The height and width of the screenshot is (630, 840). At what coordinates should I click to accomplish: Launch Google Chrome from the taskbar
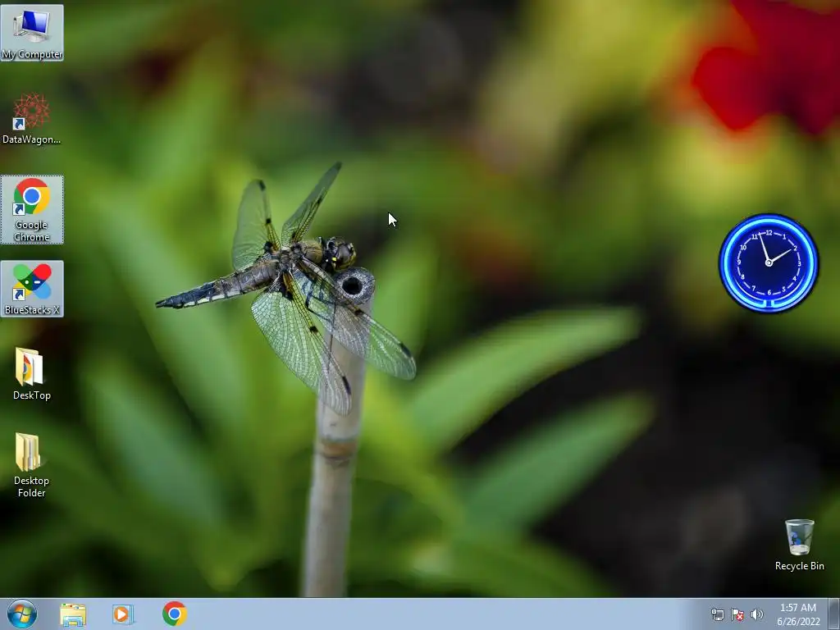(174, 614)
